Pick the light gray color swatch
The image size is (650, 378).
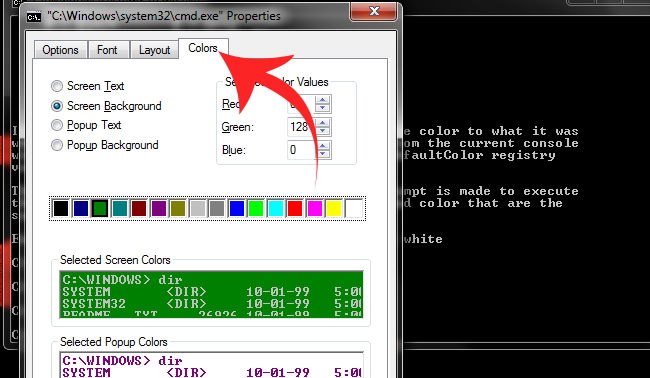tap(198, 208)
